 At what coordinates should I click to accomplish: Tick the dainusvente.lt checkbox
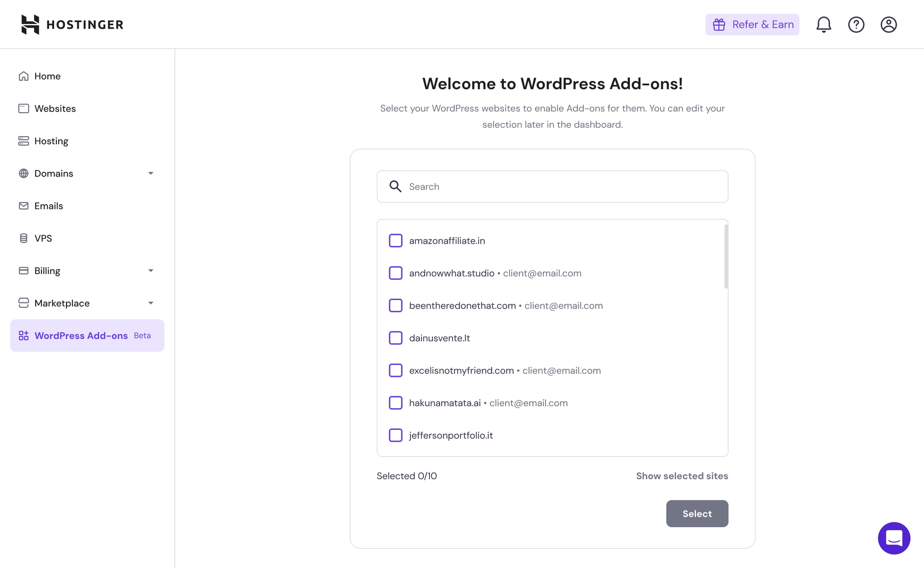pyautogui.click(x=395, y=338)
